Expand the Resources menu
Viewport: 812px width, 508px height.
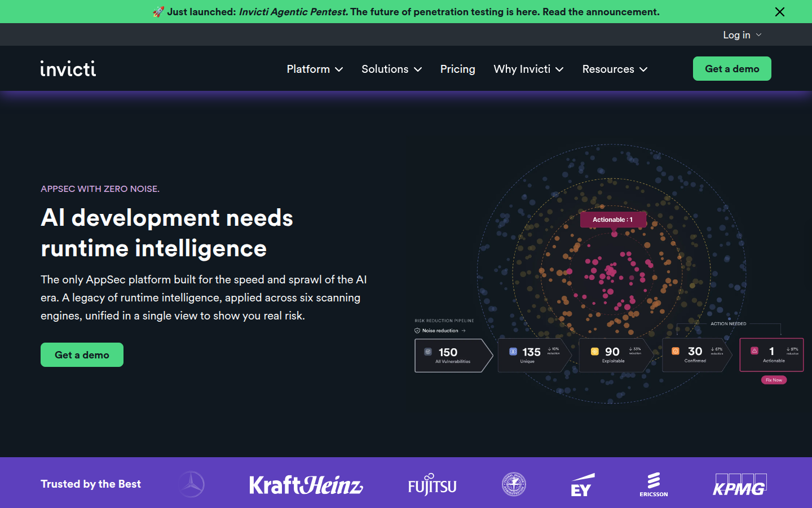615,69
